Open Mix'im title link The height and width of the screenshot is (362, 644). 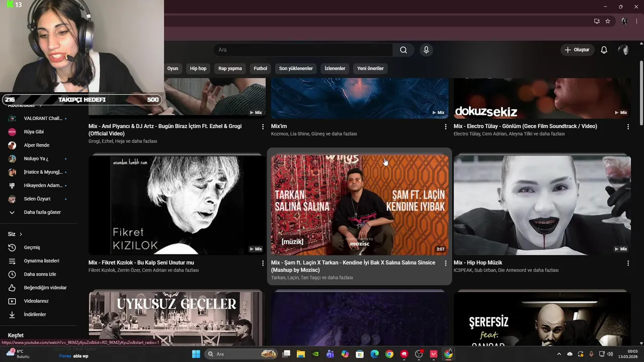279,126
